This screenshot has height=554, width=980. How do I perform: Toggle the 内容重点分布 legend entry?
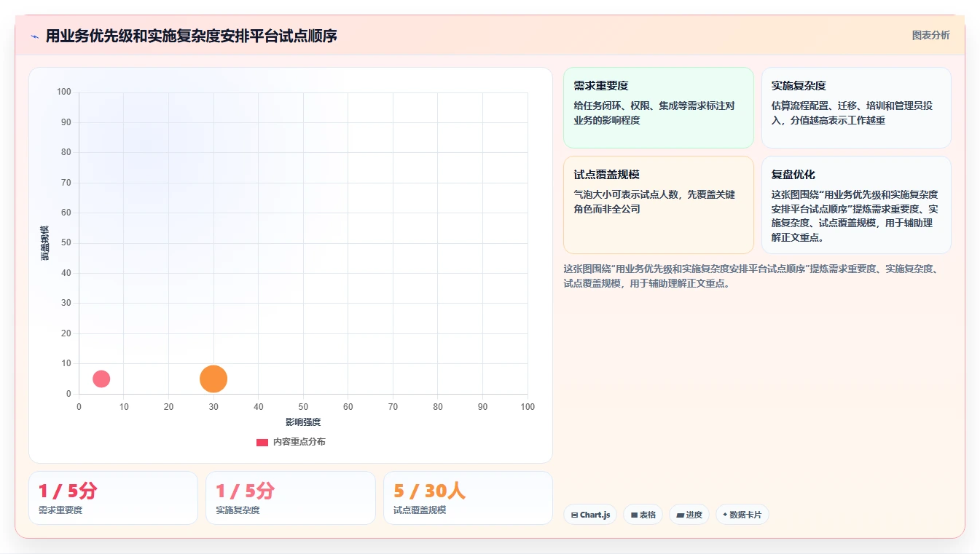click(291, 442)
